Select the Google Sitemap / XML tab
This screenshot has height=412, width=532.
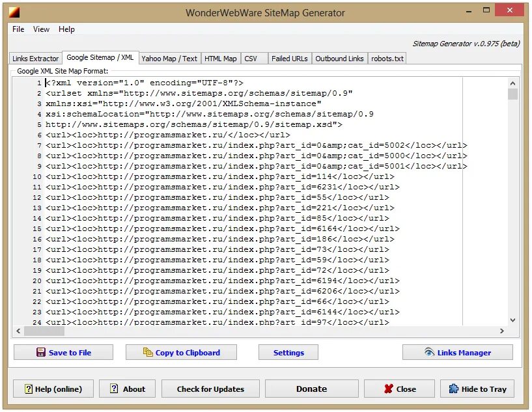[100, 57]
